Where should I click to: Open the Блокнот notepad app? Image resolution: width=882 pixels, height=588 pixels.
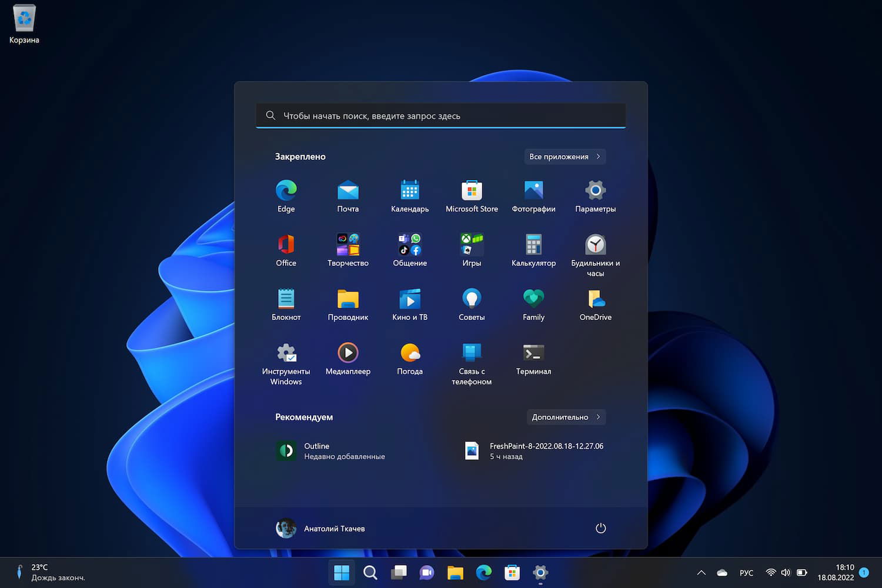(x=286, y=299)
